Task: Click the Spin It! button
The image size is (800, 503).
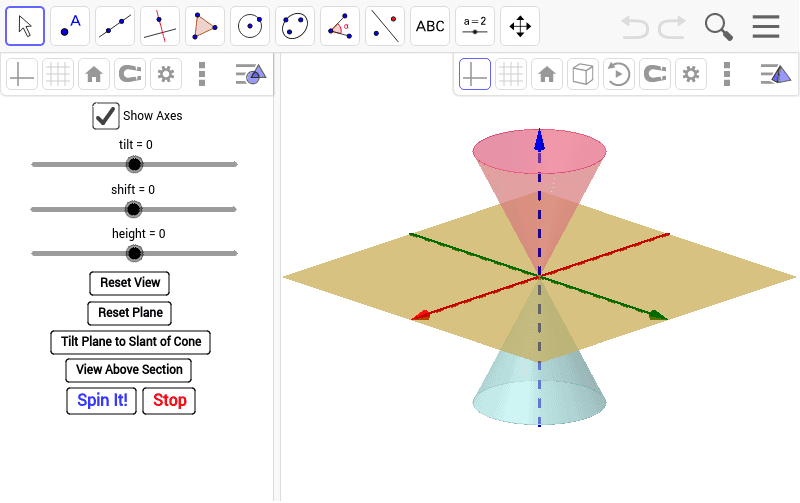Action: tap(102, 400)
